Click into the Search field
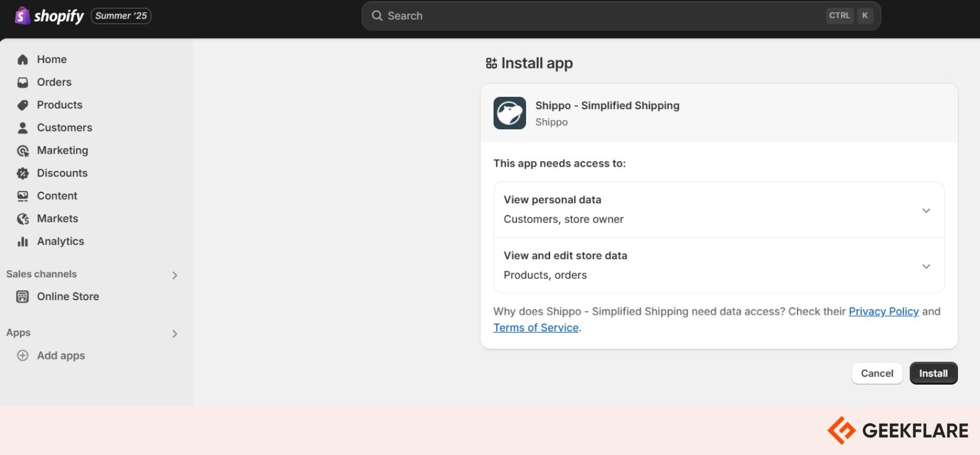The image size is (980, 455). [621, 16]
